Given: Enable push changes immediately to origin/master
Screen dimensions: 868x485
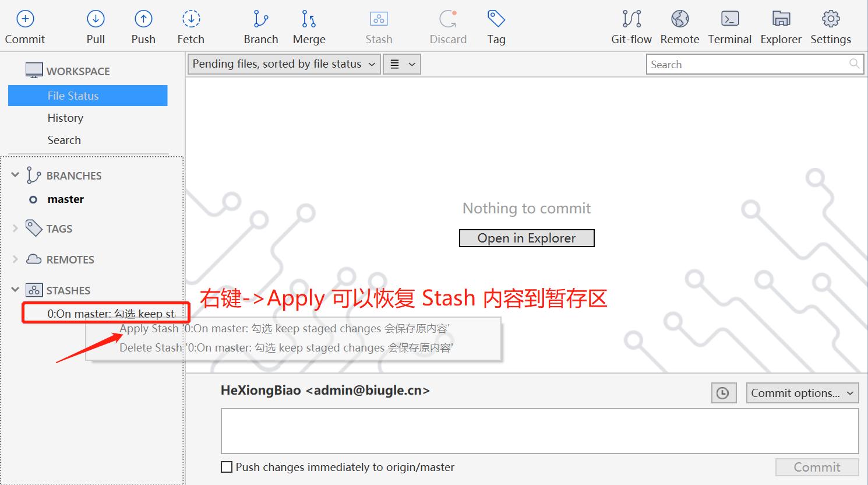Looking at the screenshot, I should [x=227, y=466].
